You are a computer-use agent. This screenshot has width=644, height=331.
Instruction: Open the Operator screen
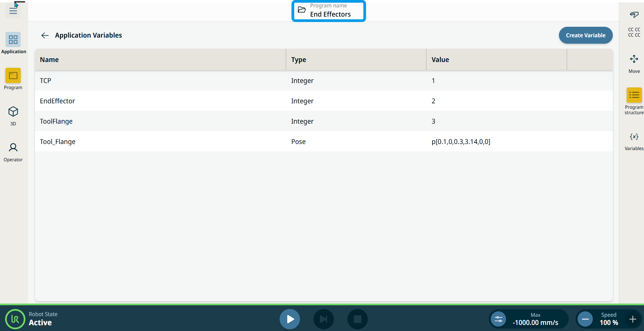tap(13, 151)
